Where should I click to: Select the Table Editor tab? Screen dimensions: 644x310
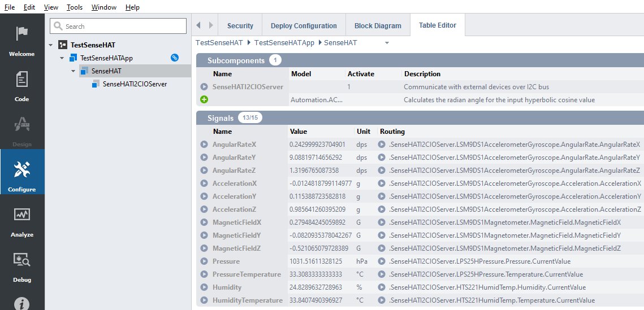pos(438,25)
